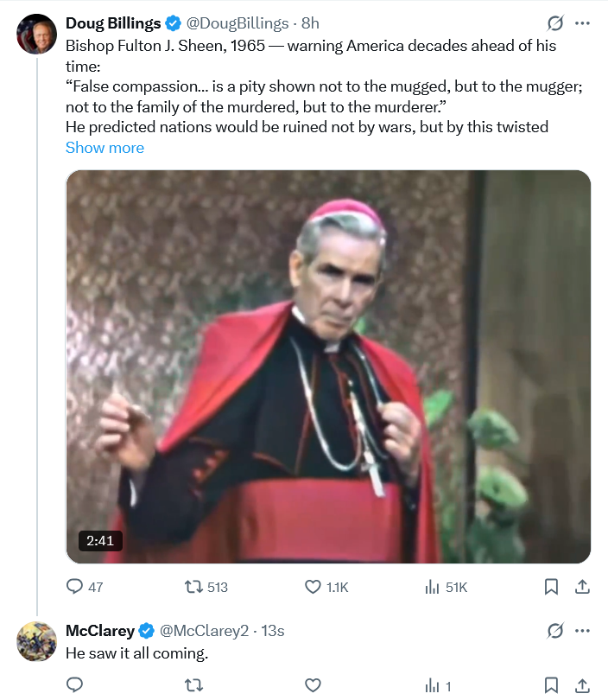This screenshot has width=608, height=700.
Task: Click the Doug Billings display name
Action: click(x=113, y=24)
